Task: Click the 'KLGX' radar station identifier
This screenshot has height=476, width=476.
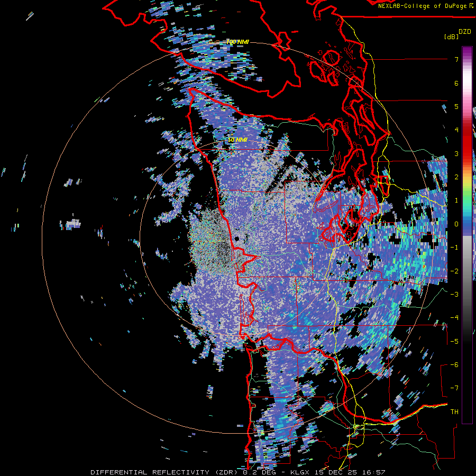Action: click(300, 472)
